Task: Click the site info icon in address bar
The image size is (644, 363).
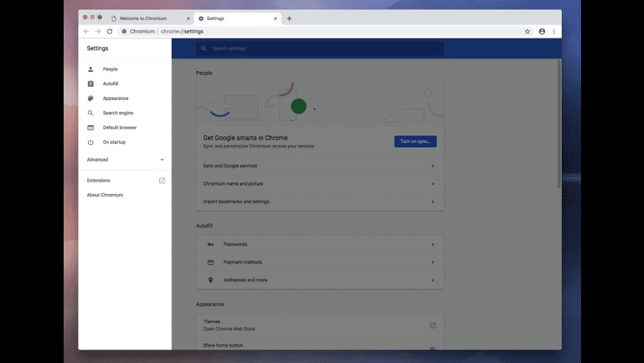Action: click(x=124, y=31)
